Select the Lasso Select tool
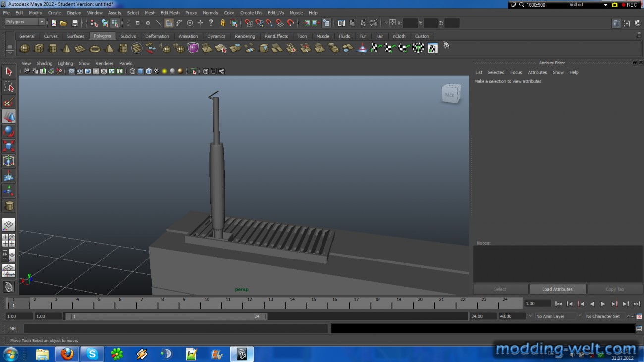Screen dimensions: 644x362 click(x=9, y=87)
